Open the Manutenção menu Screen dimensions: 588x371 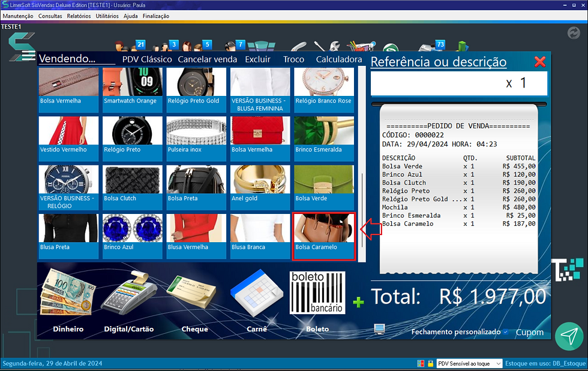(17, 16)
